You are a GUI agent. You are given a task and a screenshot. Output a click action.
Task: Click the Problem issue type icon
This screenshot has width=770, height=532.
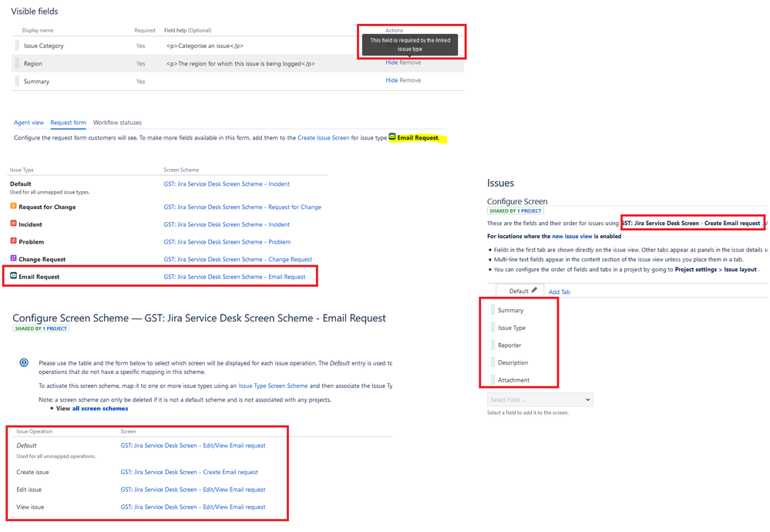coord(13,241)
